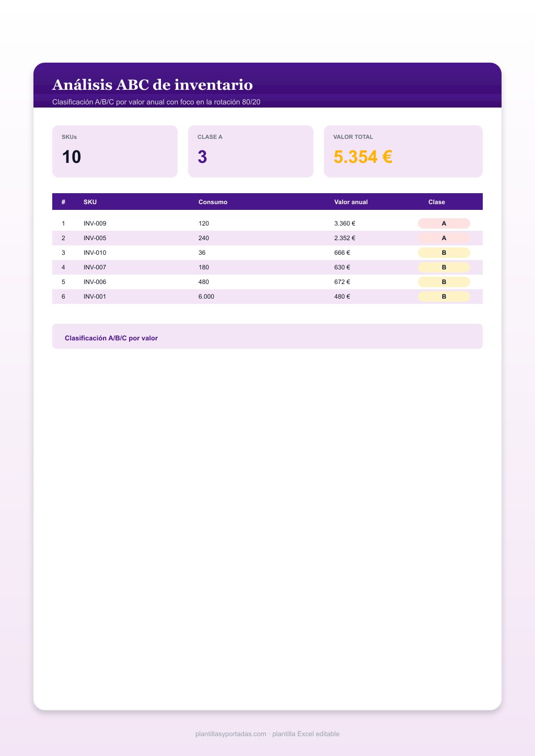Click the class B badge for INV-006
This screenshot has width=535, height=756.
click(444, 282)
